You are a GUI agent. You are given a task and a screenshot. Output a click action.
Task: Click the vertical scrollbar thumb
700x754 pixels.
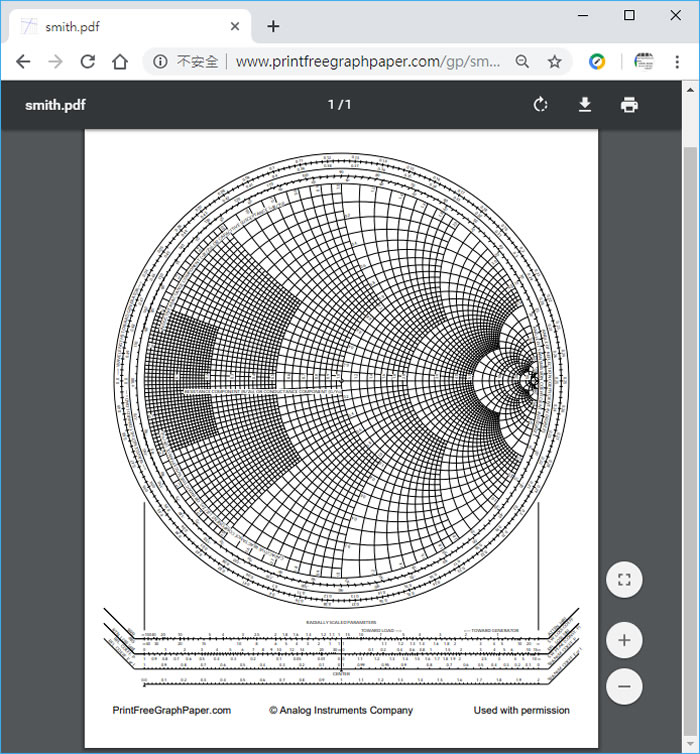[x=690, y=440]
